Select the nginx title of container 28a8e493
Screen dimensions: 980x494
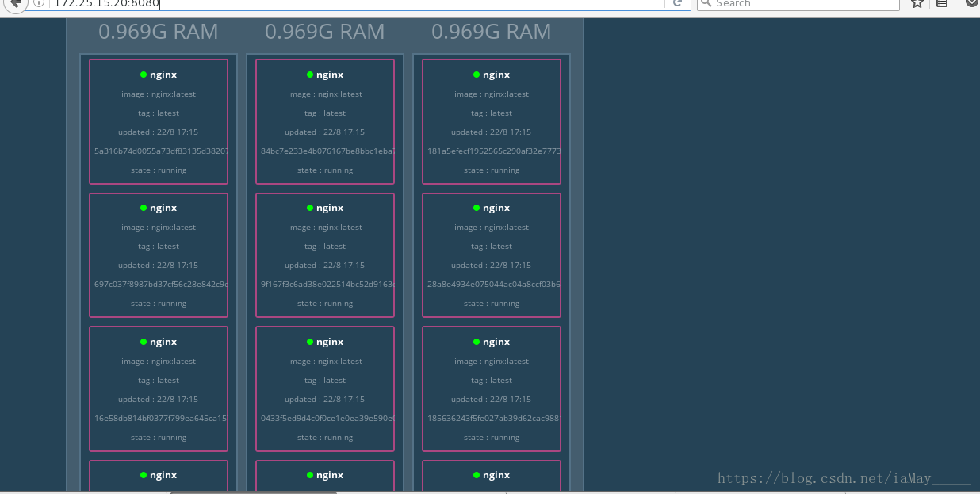496,208
